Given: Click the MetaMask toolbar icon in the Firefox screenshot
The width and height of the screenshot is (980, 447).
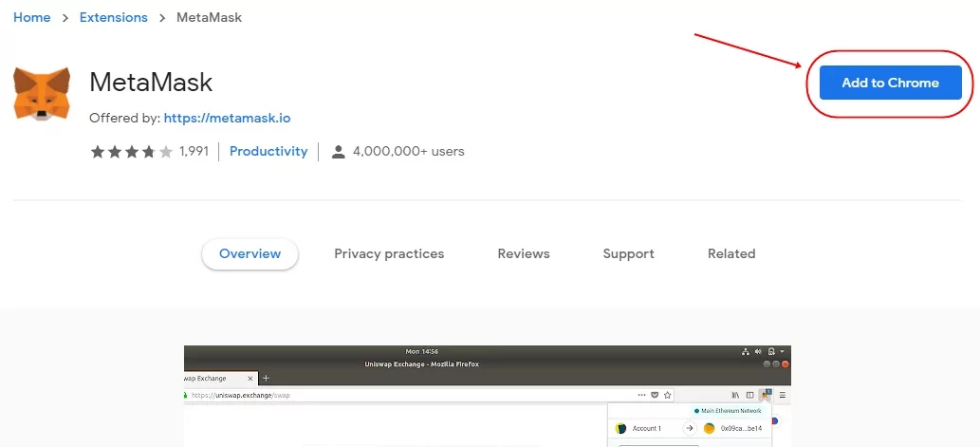Looking at the screenshot, I should [765, 395].
